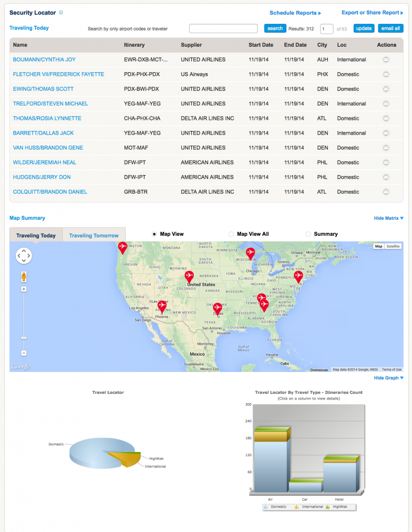Click the page number input field
The height and width of the screenshot is (532, 412).
[x=326, y=29]
